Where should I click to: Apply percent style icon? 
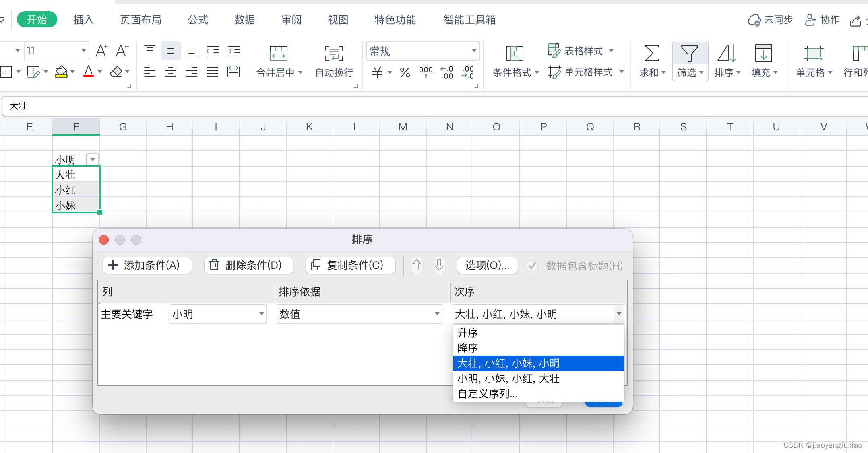pos(405,72)
